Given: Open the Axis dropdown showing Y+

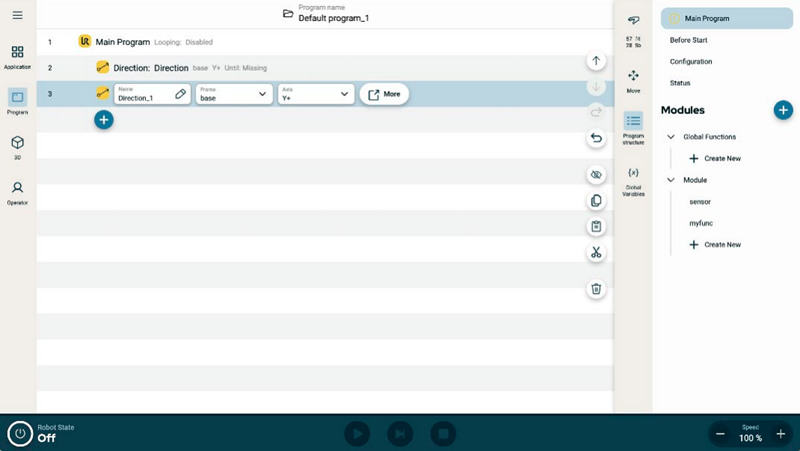Looking at the screenshot, I should click(315, 94).
